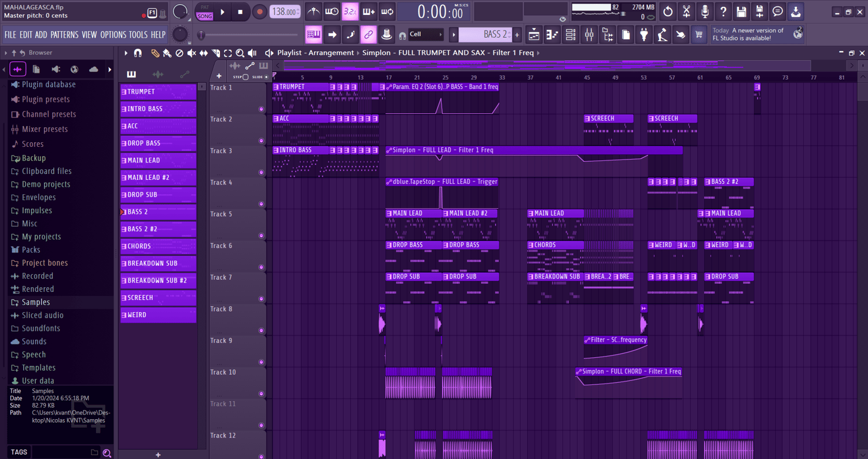Add a new pattern with plus button
This screenshot has height=459, width=868.
click(x=517, y=35)
